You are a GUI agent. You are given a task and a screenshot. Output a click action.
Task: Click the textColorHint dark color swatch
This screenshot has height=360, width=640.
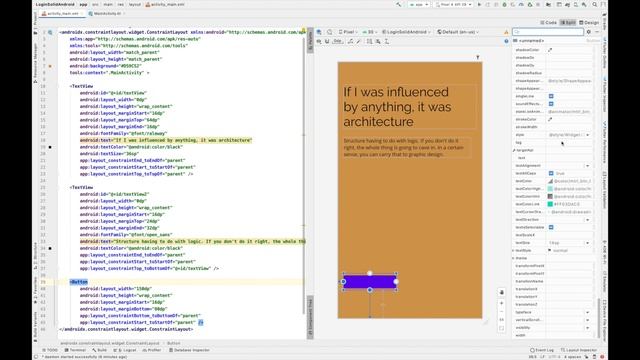coord(550,196)
